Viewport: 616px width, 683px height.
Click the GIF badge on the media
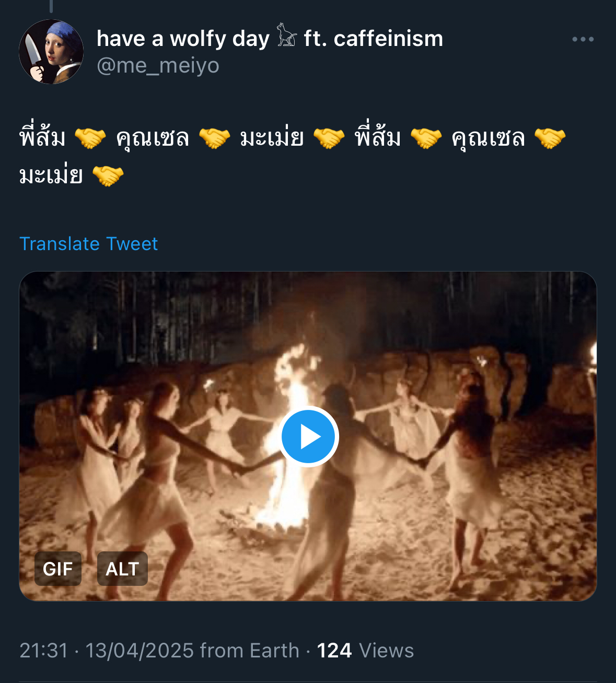coord(57,569)
